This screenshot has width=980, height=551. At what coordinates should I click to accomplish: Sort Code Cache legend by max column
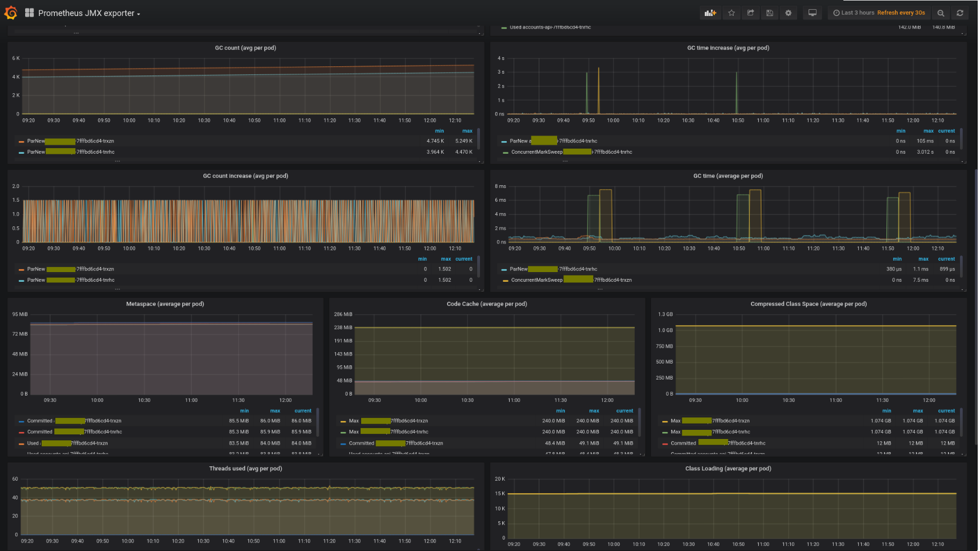(594, 411)
